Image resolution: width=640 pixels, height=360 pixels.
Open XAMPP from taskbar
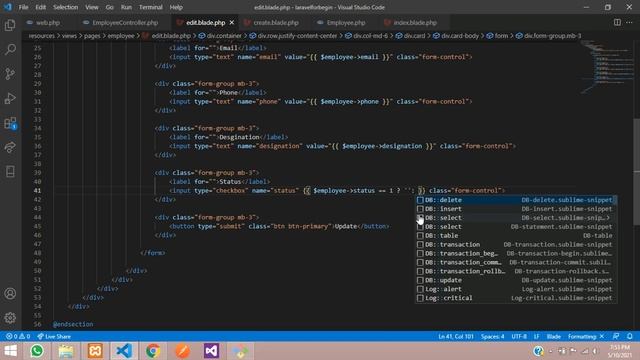click(x=95, y=351)
